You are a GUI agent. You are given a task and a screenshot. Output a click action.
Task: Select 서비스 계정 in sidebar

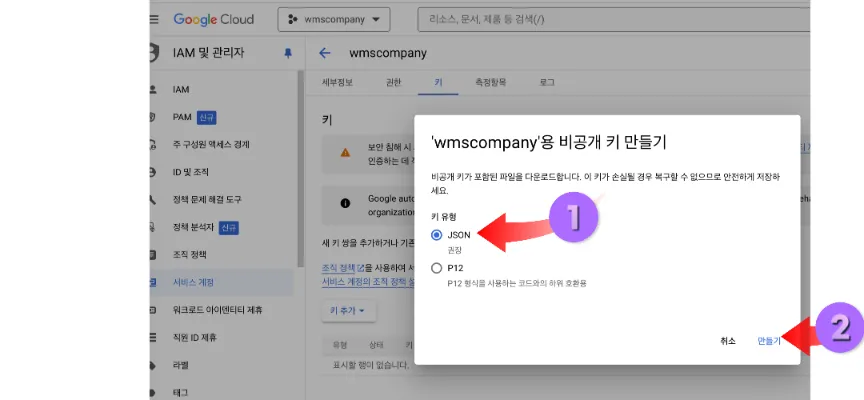[222, 283]
